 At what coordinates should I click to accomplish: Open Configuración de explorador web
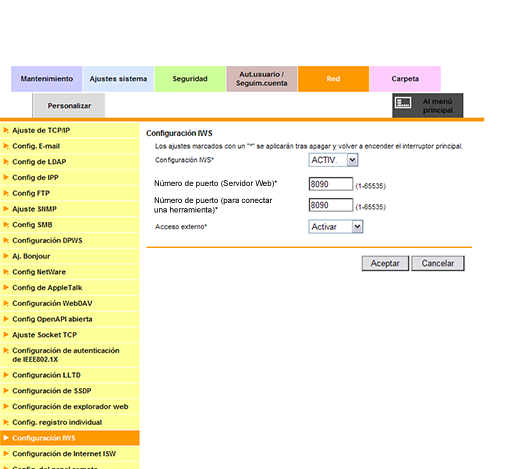70,406
